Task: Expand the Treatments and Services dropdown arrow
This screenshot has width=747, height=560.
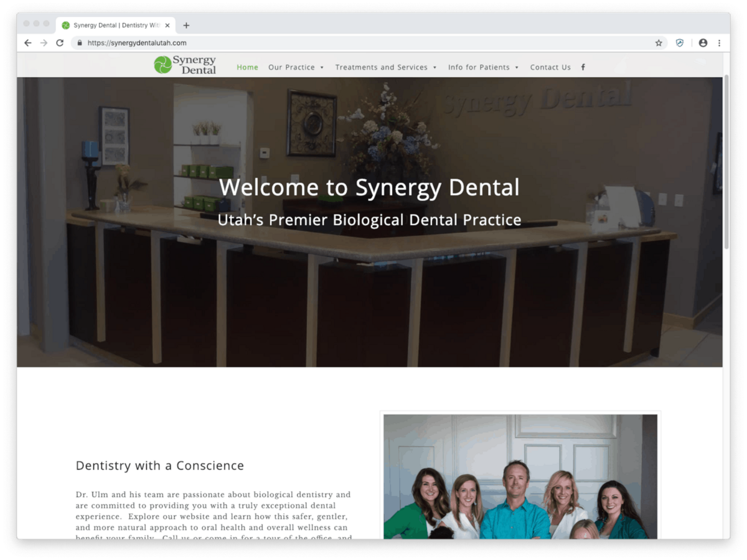Action: point(435,67)
